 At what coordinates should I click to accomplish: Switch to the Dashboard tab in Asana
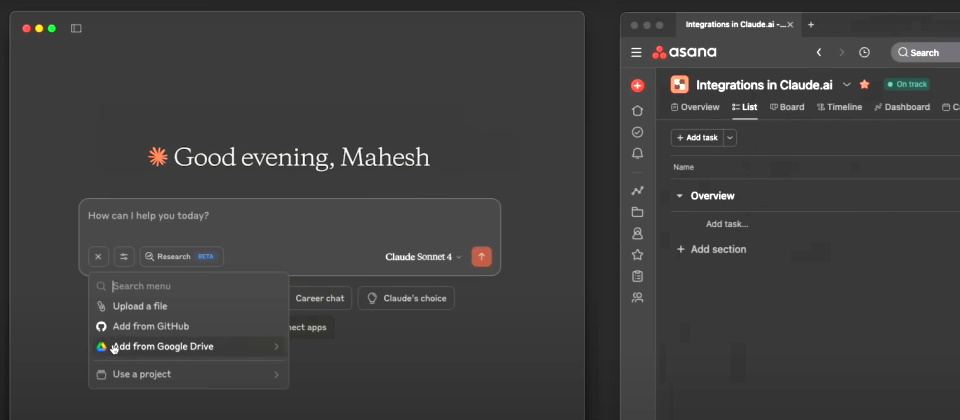tap(902, 107)
